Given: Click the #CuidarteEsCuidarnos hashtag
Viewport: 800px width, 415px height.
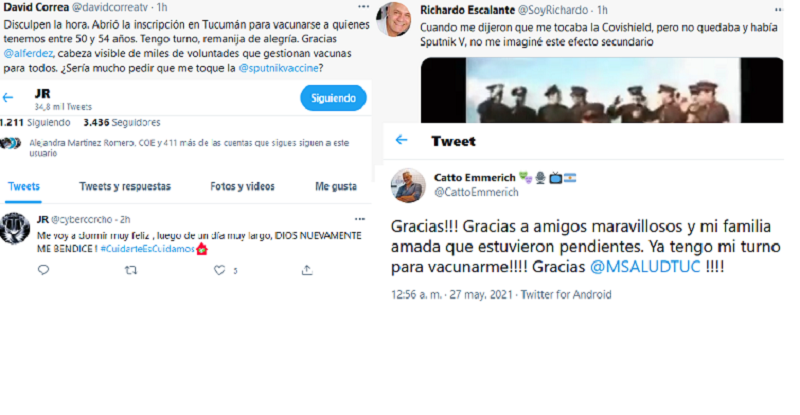Looking at the screenshot, I should (x=147, y=249).
